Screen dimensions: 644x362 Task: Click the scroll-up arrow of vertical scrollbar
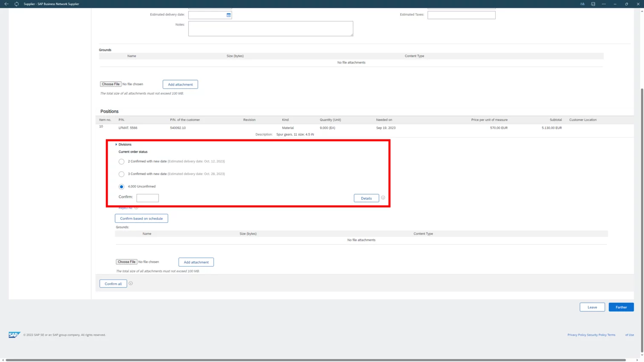tap(641, 10)
